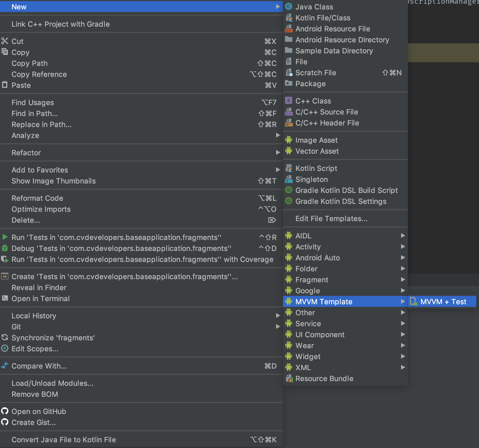Click the Gradle Kotlin DSL Settings icon
The height and width of the screenshot is (448, 479).
(x=289, y=201)
